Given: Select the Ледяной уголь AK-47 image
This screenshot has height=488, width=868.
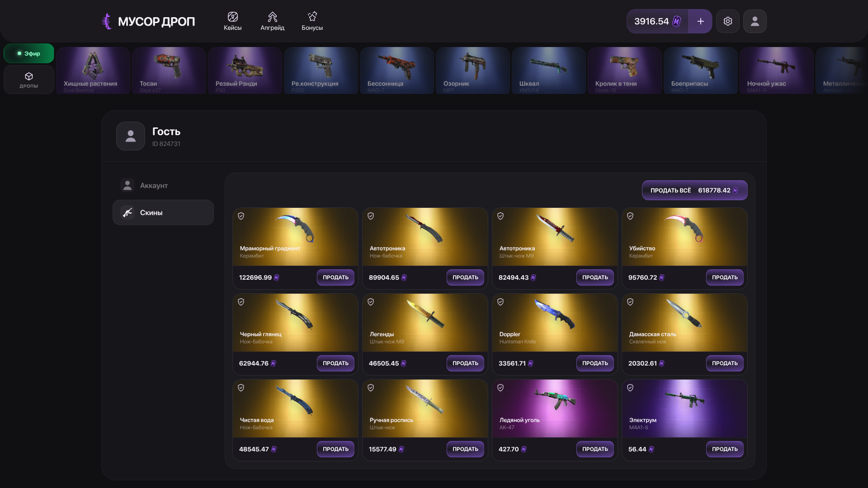Looking at the screenshot, I should point(555,399).
